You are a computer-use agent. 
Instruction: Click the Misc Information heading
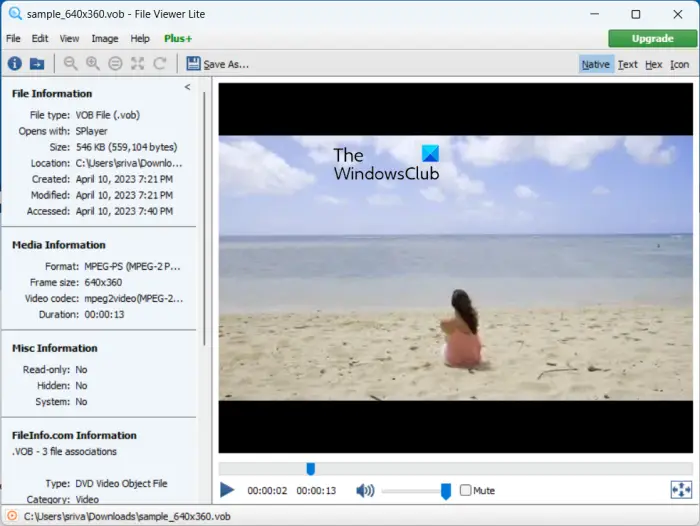[x=54, y=348]
